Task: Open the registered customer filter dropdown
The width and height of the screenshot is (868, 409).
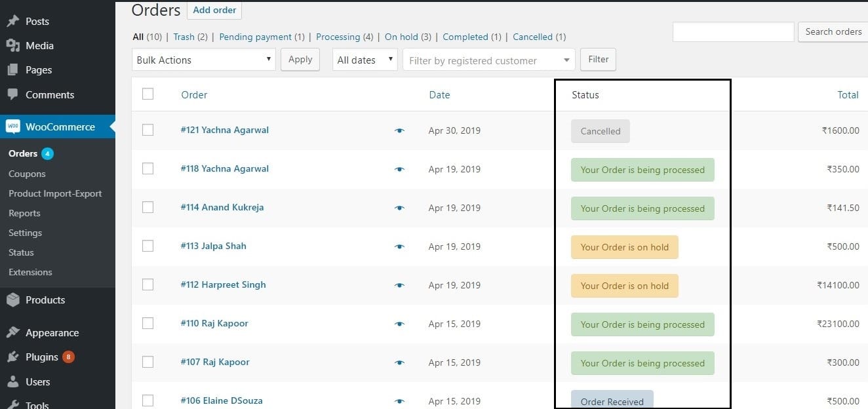Action: pos(488,59)
